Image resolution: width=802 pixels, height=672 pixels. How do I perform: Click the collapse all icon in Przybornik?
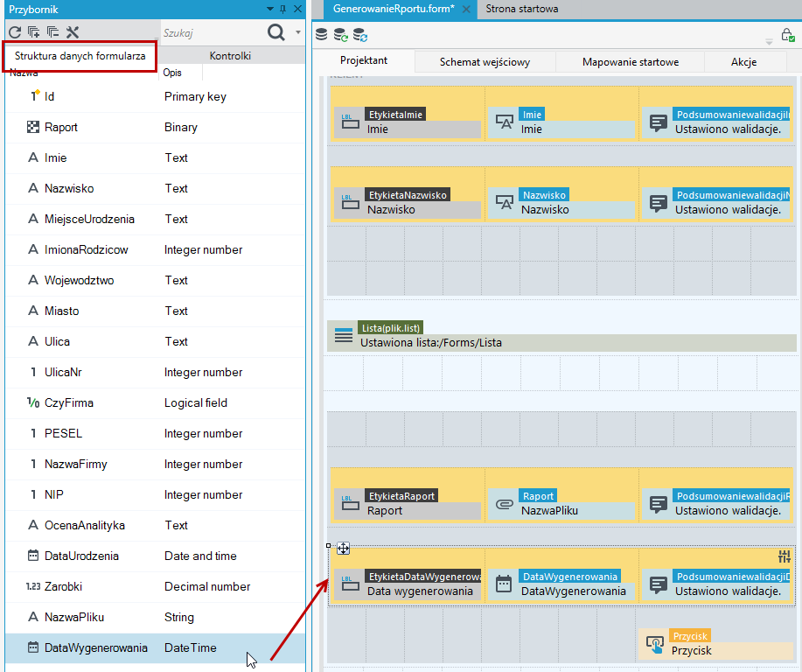(52, 32)
